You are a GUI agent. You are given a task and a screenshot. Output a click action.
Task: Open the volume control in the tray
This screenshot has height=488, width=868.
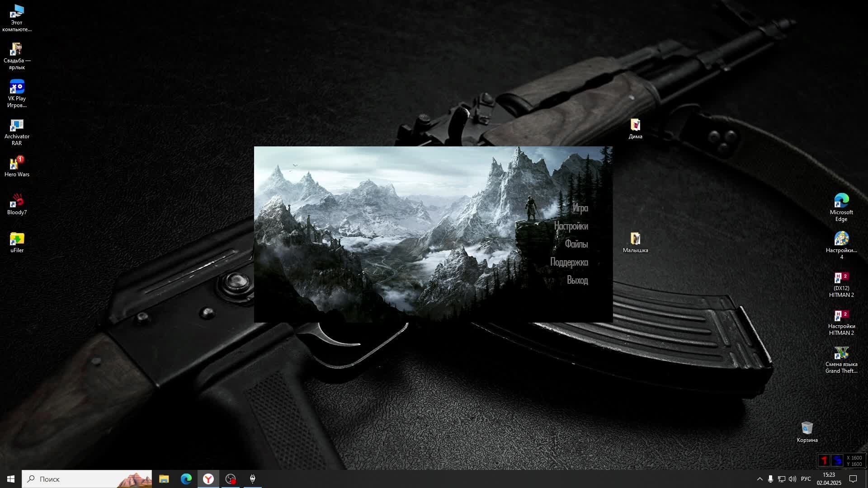pyautogui.click(x=793, y=479)
